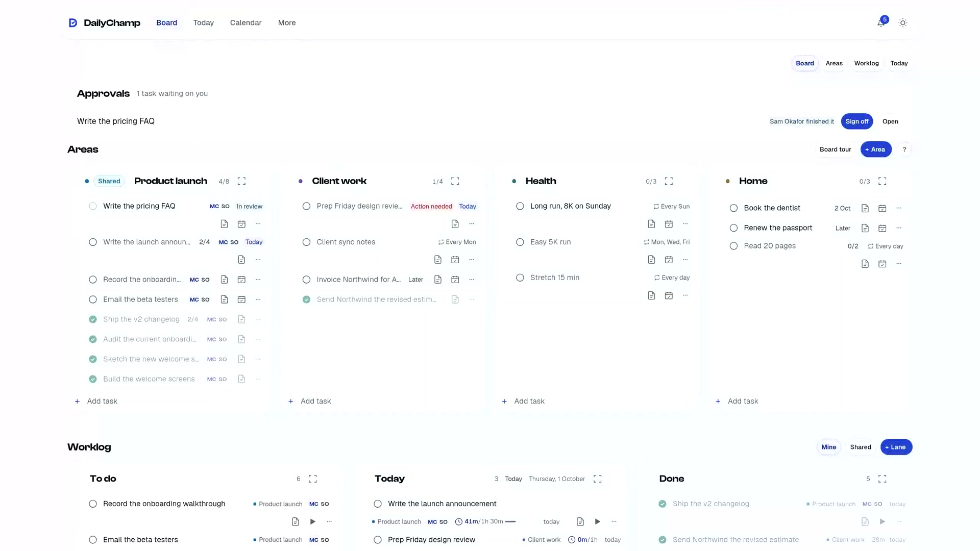The height and width of the screenshot is (551, 980).
Task: Open more options for Invoice Northwind task
Action: point(472,280)
